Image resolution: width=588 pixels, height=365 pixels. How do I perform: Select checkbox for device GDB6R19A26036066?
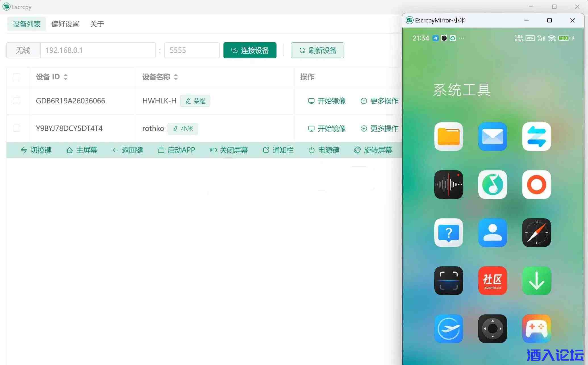(x=16, y=101)
